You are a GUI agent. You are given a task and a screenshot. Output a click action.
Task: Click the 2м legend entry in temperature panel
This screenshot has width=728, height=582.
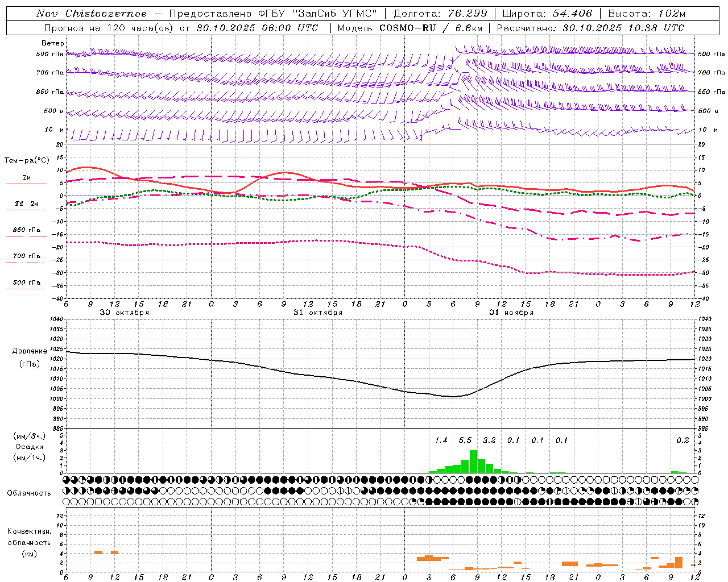tap(27, 178)
